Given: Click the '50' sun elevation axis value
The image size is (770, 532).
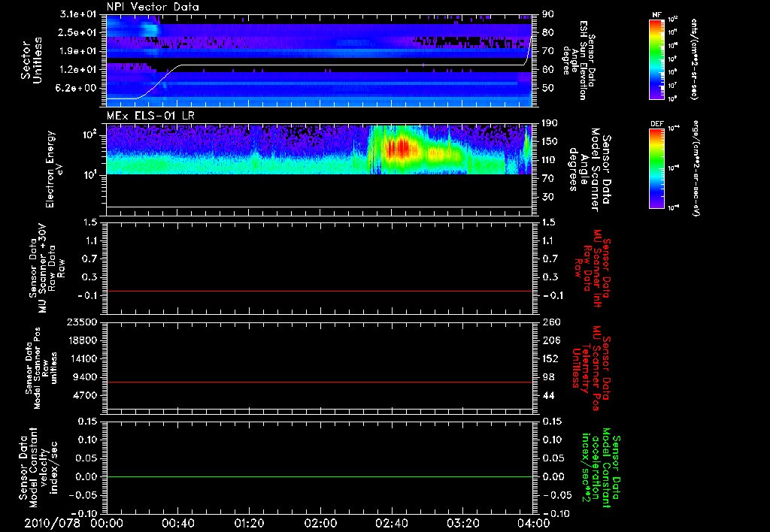Looking at the screenshot, I should click(547, 88).
